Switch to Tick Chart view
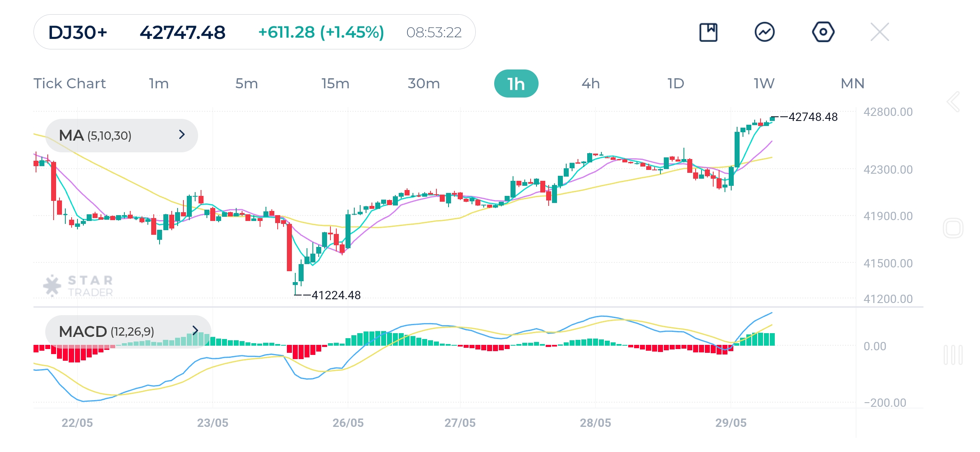The width and height of the screenshot is (980, 452). (x=70, y=84)
